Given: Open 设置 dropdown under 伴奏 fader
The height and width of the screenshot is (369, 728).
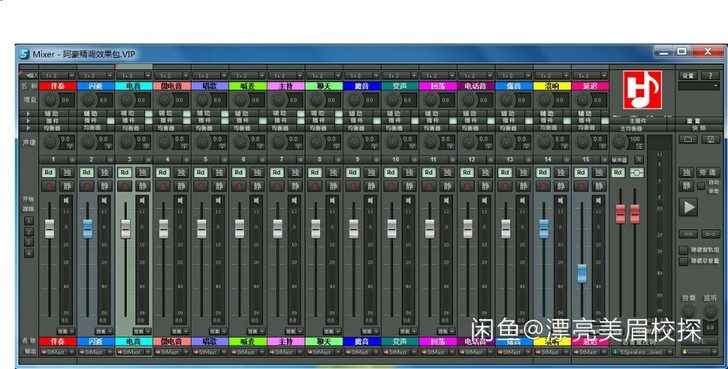Looking at the screenshot, I should coord(65,331).
